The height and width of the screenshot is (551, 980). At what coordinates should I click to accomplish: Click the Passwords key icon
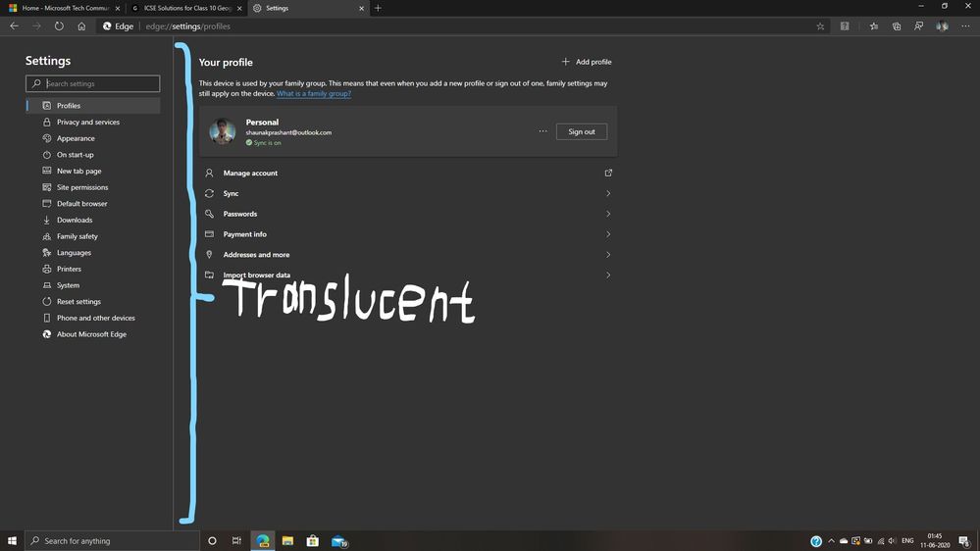[209, 214]
